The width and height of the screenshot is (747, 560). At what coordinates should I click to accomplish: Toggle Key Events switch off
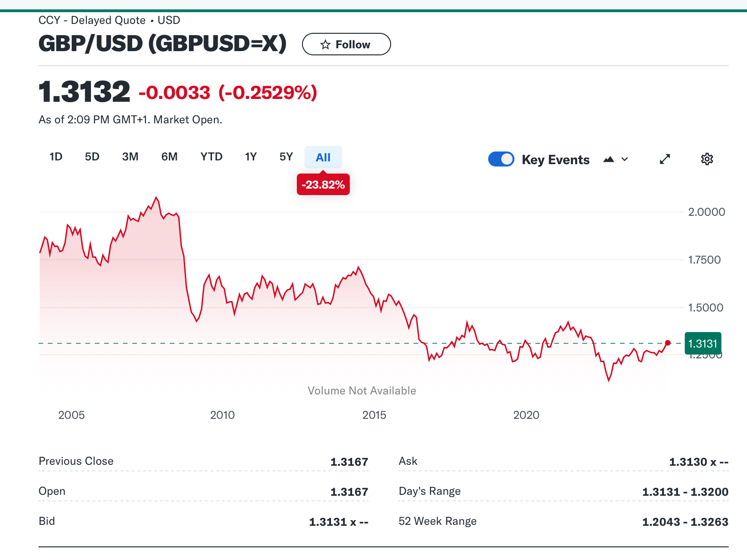click(x=501, y=159)
